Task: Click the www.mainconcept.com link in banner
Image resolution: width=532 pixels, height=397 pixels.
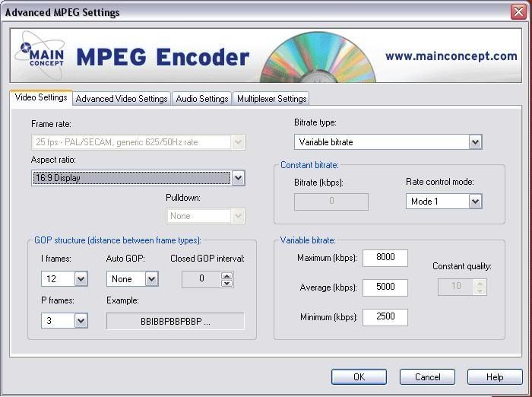Action: pos(451,56)
